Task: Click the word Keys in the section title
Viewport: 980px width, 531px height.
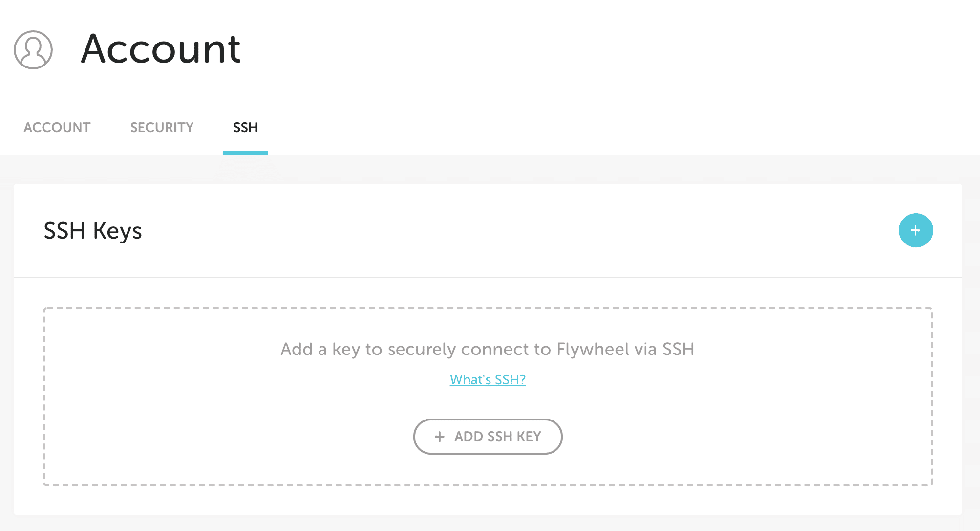Action: (117, 231)
